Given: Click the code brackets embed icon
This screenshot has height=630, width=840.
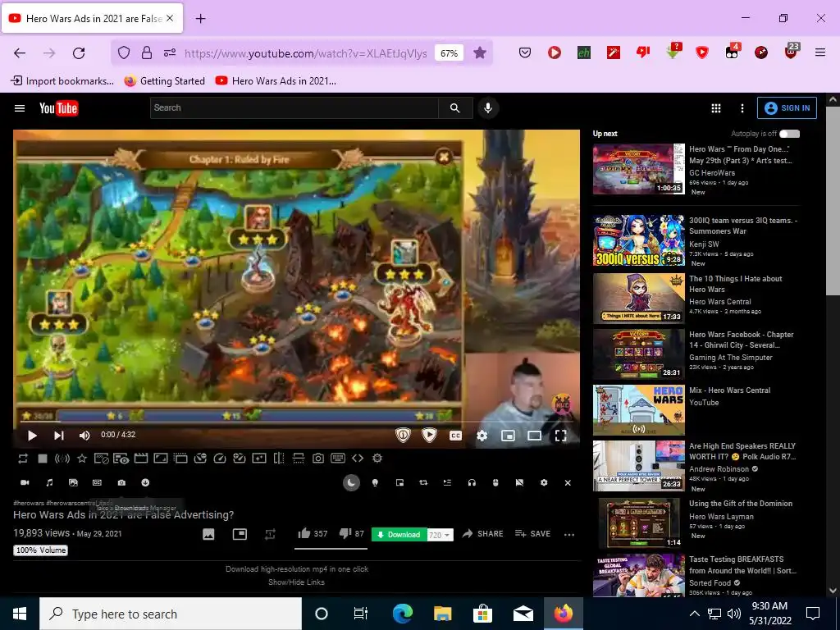Looking at the screenshot, I should tap(358, 459).
